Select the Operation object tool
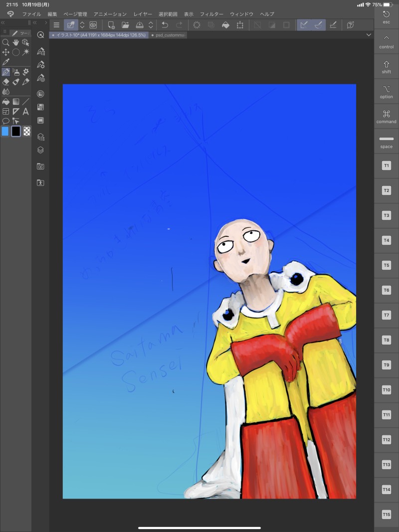Image resolution: width=399 pixels, height=532 pixels. 25,42
